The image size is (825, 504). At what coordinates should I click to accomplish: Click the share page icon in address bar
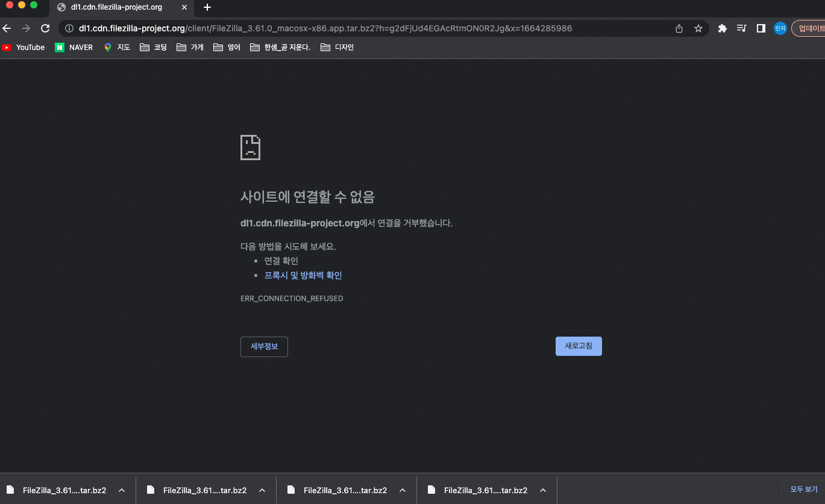[x=679, y=28]
